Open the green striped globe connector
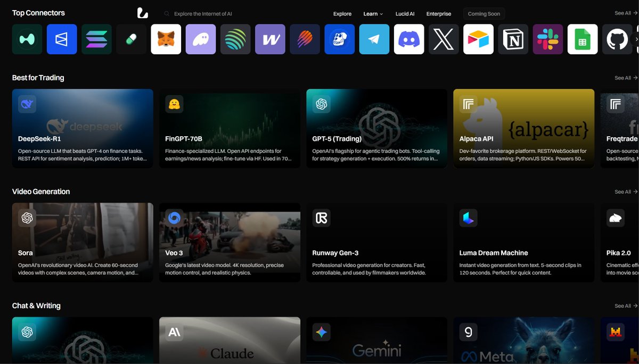Image resolution: width=639 pixels, height=364 pixels. pos(235,39)
